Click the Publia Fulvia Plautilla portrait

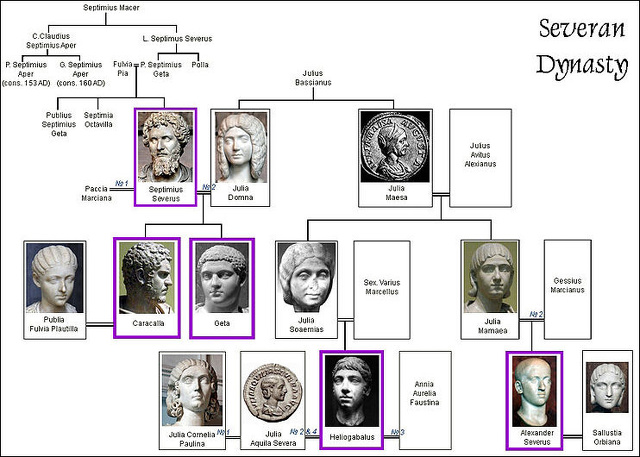tap(61, 277)
